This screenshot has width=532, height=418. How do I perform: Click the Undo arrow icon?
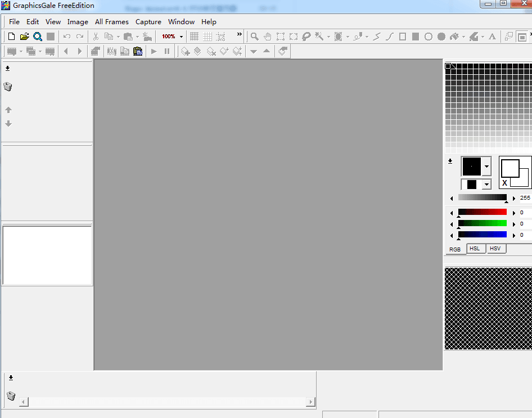click(x=67, y=37)
